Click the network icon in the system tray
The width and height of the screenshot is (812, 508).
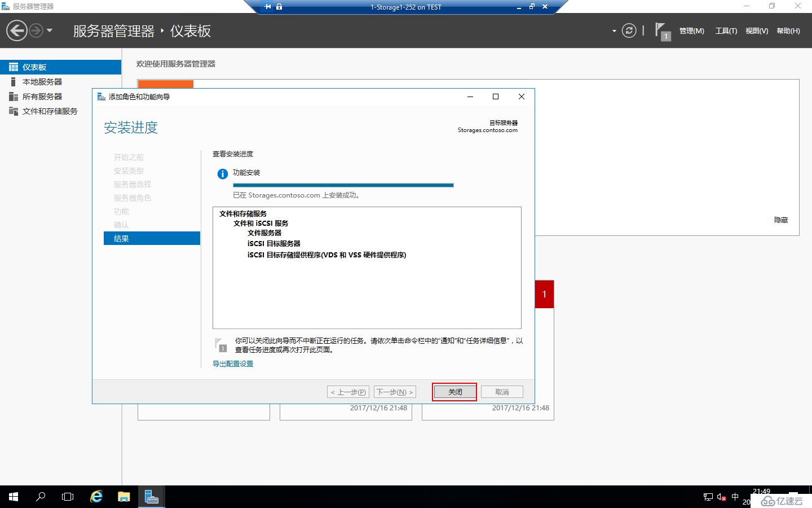[x=708, y=497]
